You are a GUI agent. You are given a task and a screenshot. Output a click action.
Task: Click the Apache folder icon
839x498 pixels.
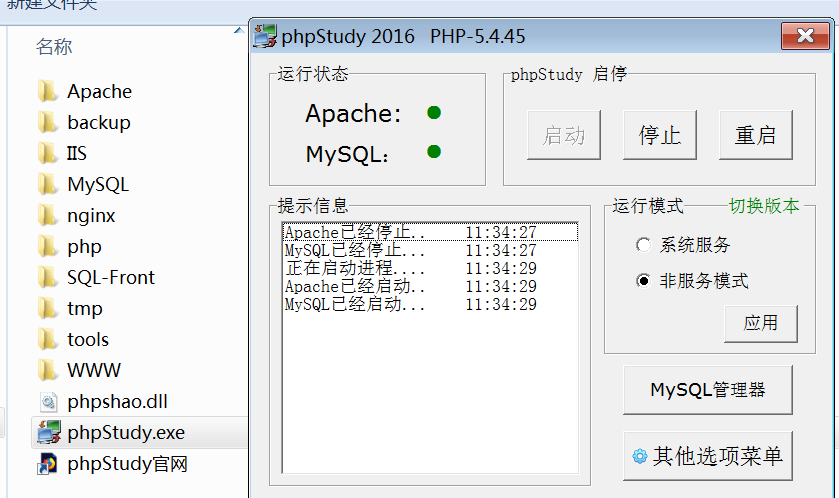pyautogui.click(x=48, y=91)
